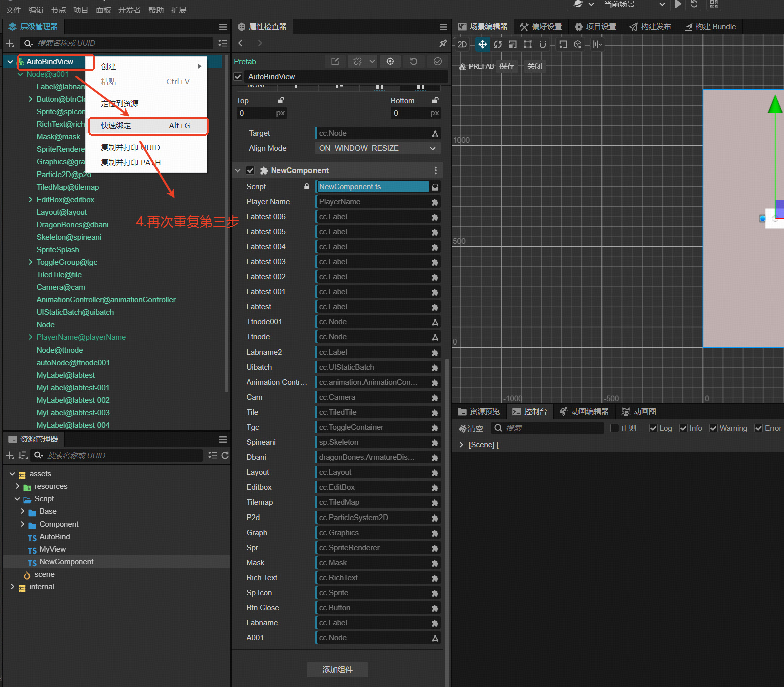This screenshot has width=784, height=687.
Task: Refresh the asset manager list
Action: point(225,455)
